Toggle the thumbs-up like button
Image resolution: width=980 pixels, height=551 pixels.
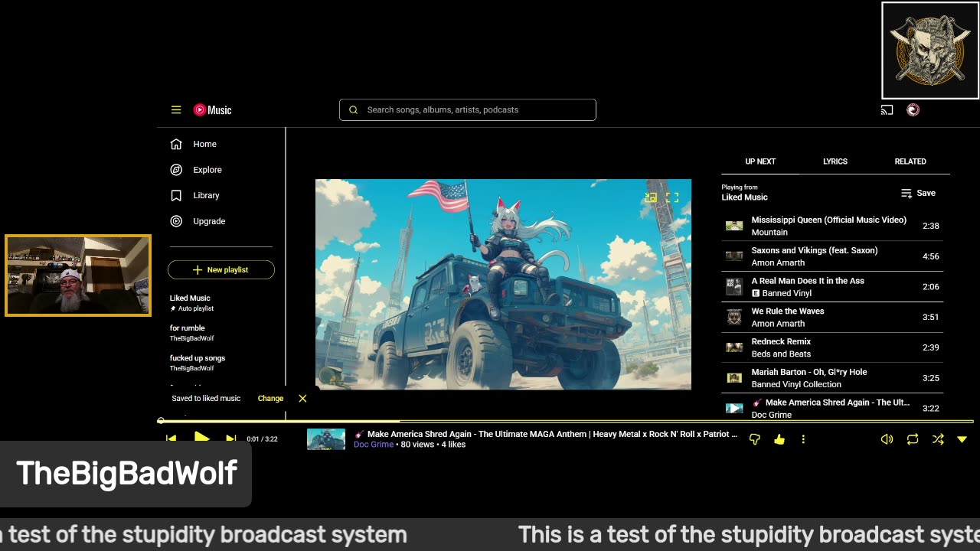click(779, 439)
